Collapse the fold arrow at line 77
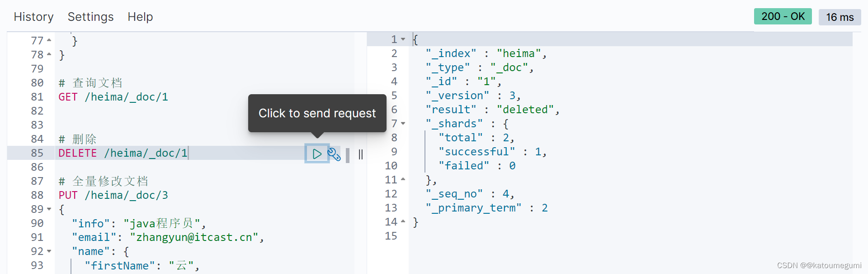The width and height of the screenshot is (868, 274). 49,40
